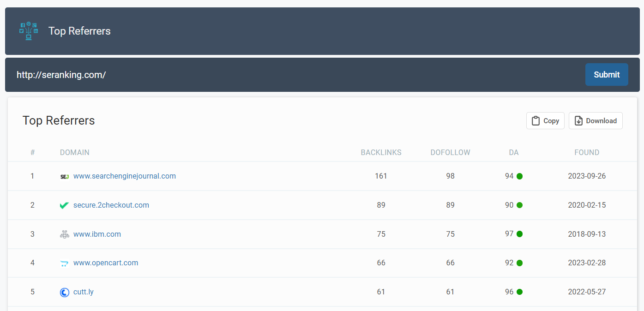Select dofollow value 66 for opencart

[451, 263]
